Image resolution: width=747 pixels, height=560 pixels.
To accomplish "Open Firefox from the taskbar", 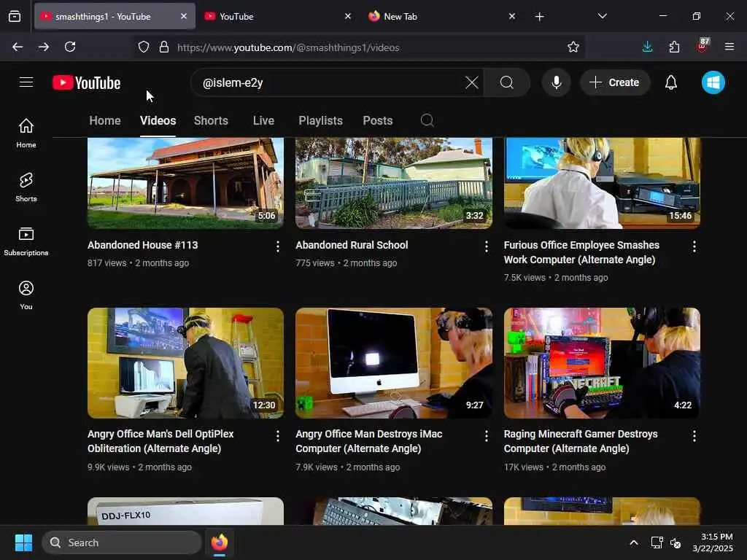I will (x=220, y=542).
